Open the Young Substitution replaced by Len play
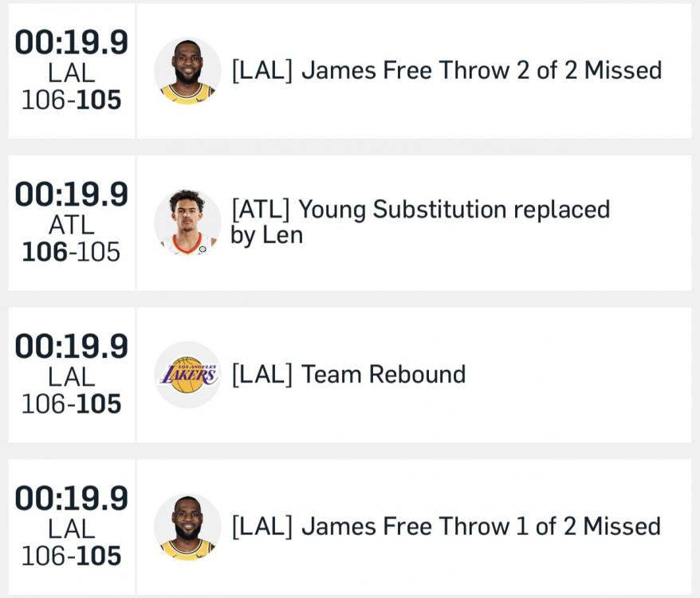700x598 pixels. click(x=420, y=222)
